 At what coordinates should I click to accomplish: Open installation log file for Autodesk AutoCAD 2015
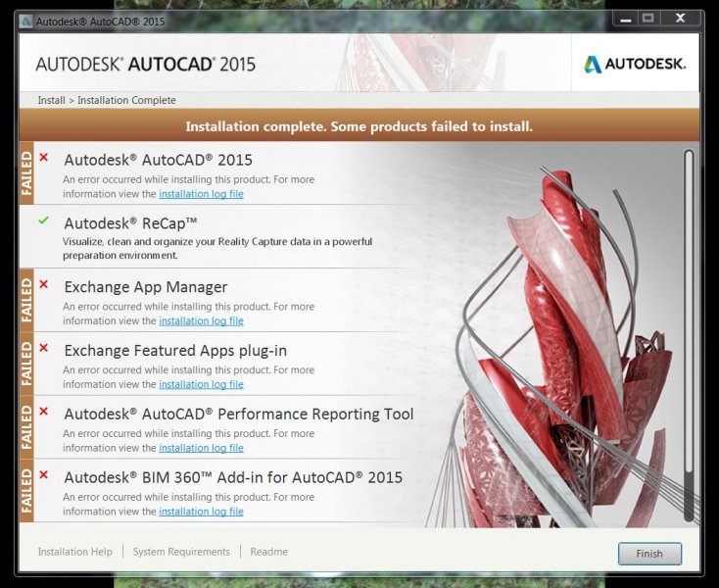click(x=201, y=194)
